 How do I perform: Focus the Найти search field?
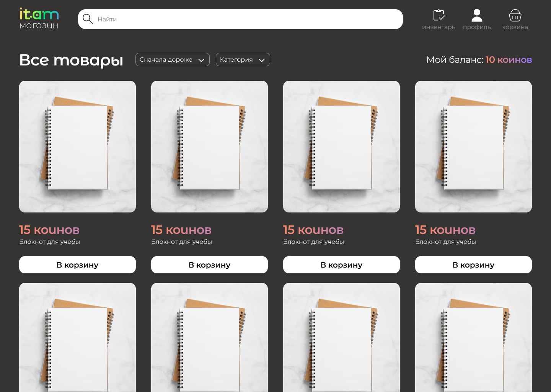pos(240,19)
